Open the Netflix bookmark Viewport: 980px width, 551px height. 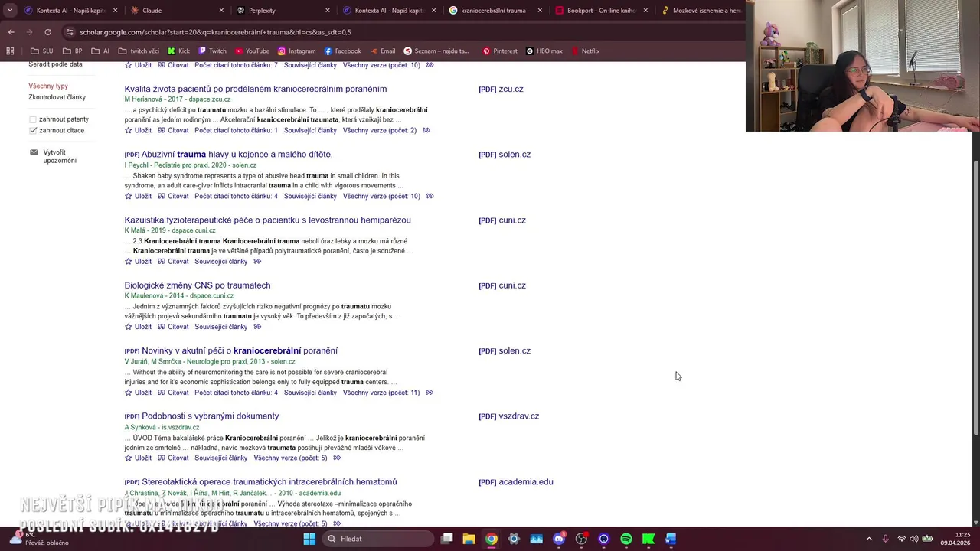tap(585, 51)
